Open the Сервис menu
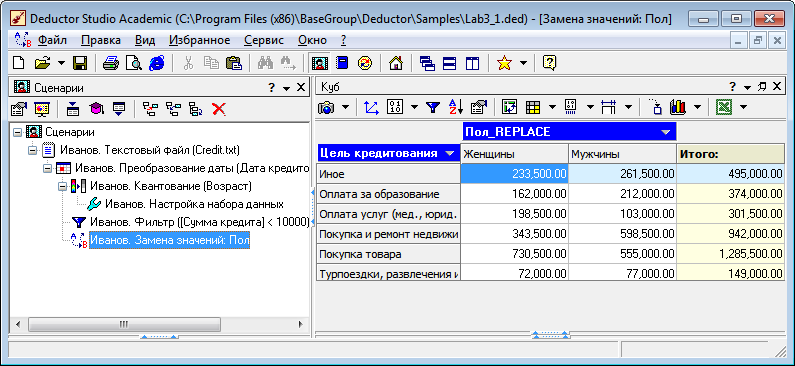This screenshot has height=366, width=795. click(x=264, y=40)
